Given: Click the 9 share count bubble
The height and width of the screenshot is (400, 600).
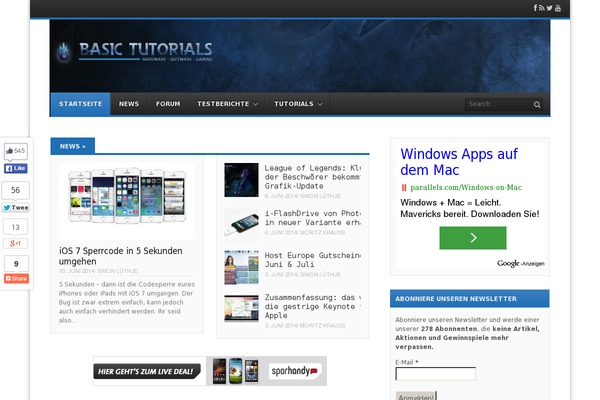Looking at the screenshot, I should pos(16,264).
